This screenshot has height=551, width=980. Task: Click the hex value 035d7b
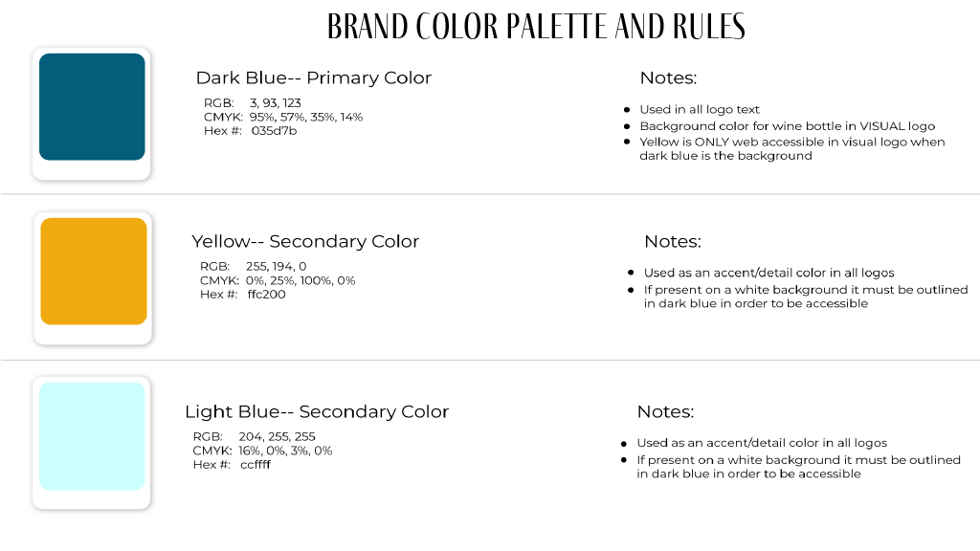coord(274,131)
